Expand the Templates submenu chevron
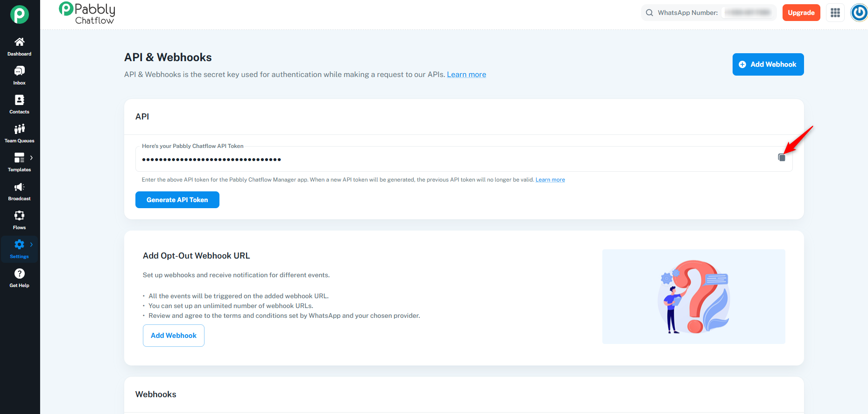The height and width of the screenshot is (414, 868). pyautogui.click(x=31, y=158)
